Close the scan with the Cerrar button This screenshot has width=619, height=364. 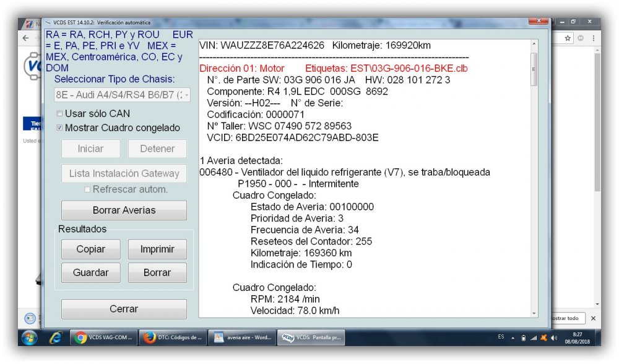pyautogui.click(x=124, y=309)
